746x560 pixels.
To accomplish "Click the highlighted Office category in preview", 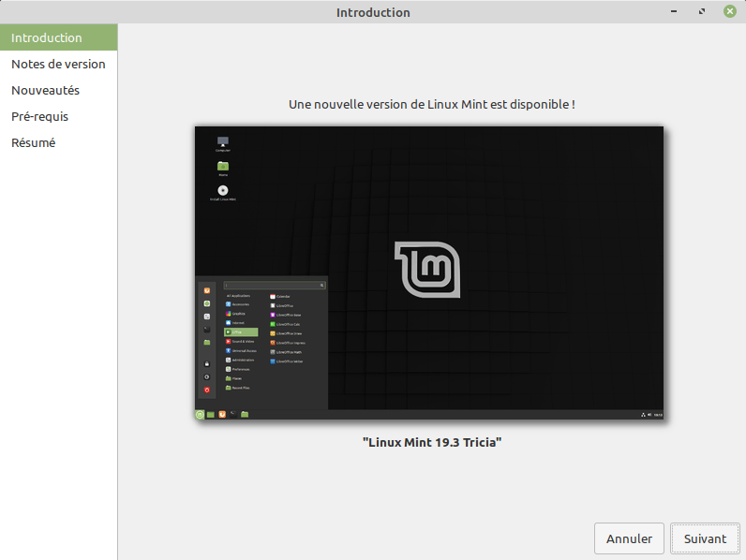I will pos(241,332).
